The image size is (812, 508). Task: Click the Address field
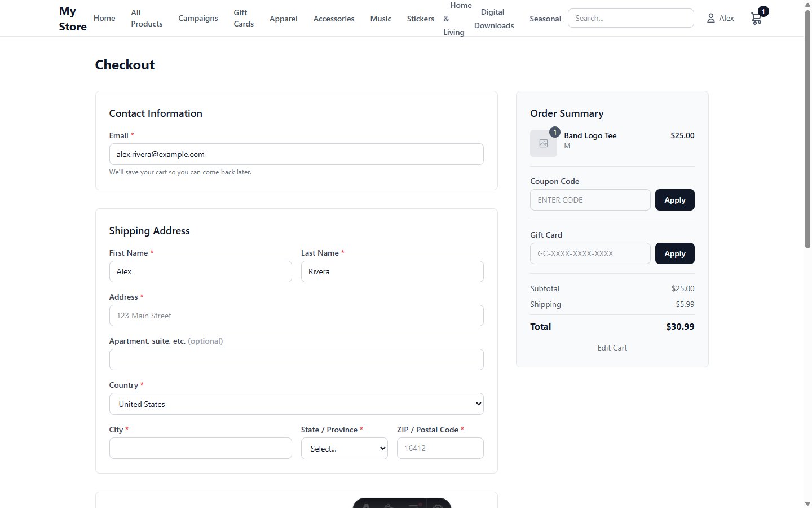tap(296, 316)
